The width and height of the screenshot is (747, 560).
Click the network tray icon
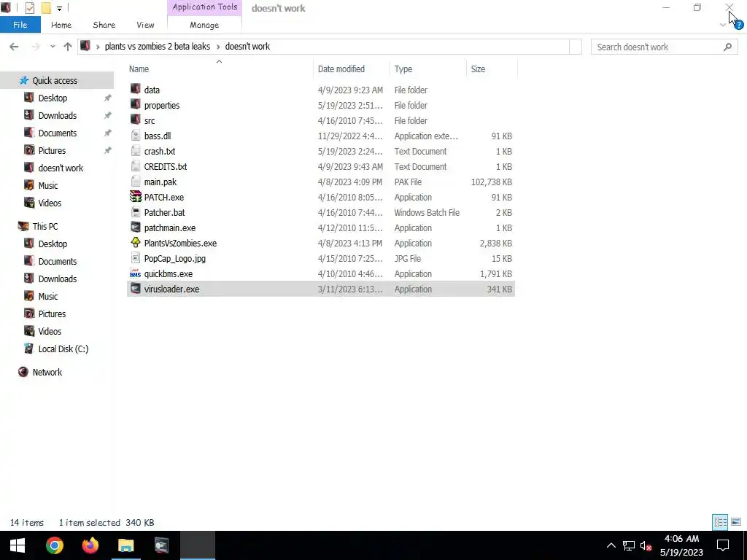(x=628, y=545)
